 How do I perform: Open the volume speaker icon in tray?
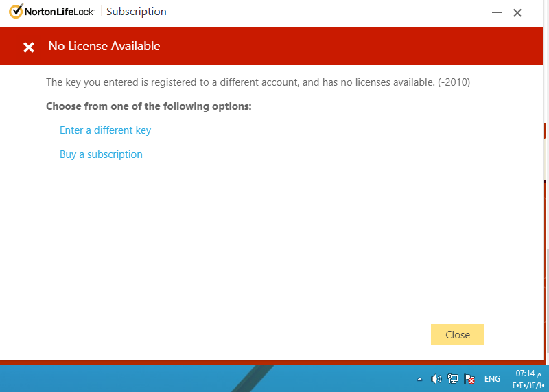pyautogui.click(x=436, y=379)
